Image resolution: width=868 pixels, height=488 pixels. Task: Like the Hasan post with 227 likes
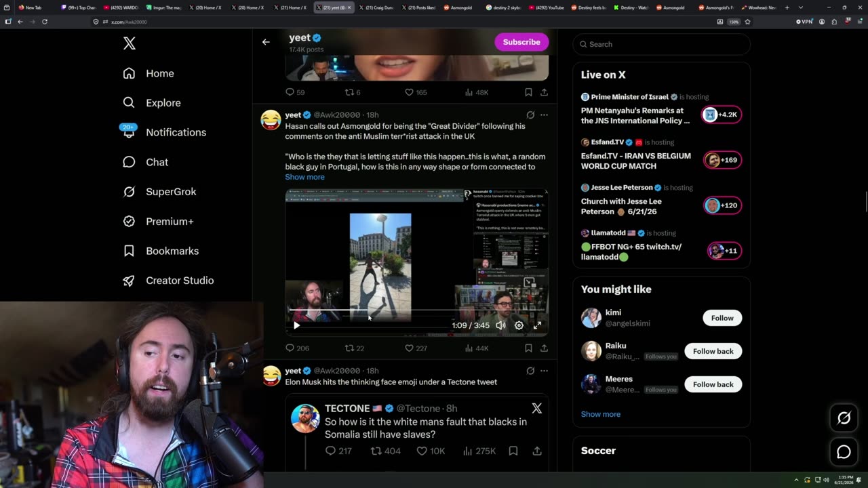pyautogui.click(x=416, y=348)
